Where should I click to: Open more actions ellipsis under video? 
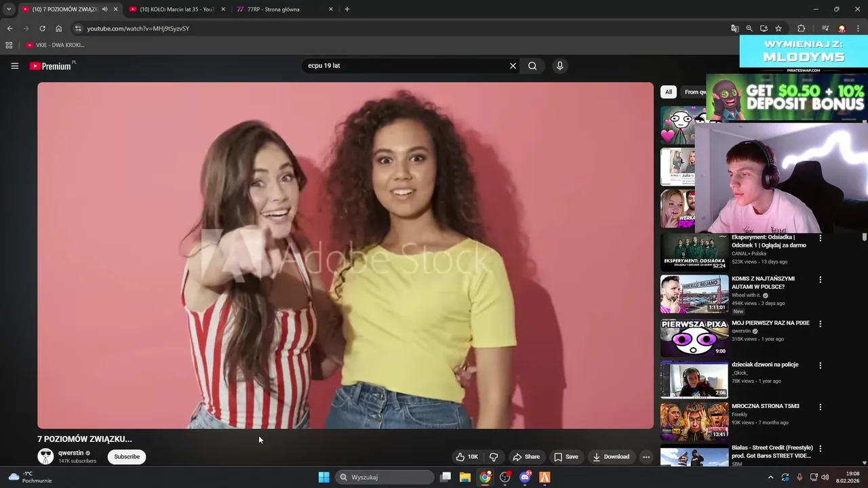(646, 457)
